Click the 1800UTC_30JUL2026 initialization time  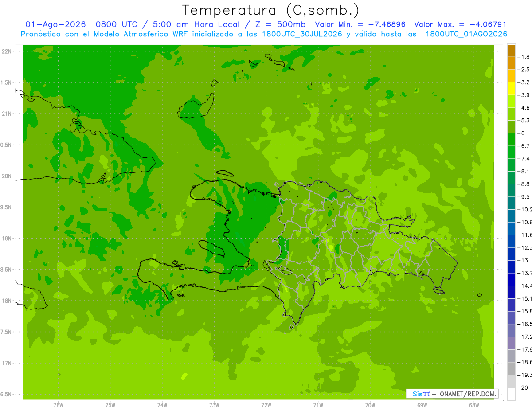pos(302,34)
